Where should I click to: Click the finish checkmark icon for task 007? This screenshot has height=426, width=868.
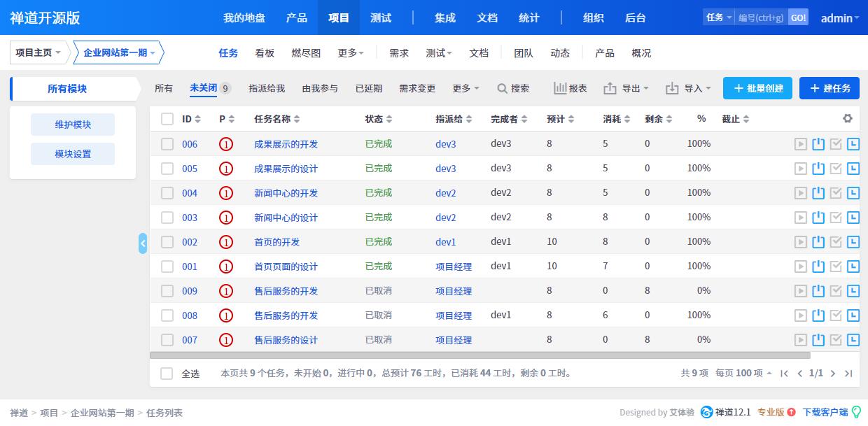coord(836,340)
